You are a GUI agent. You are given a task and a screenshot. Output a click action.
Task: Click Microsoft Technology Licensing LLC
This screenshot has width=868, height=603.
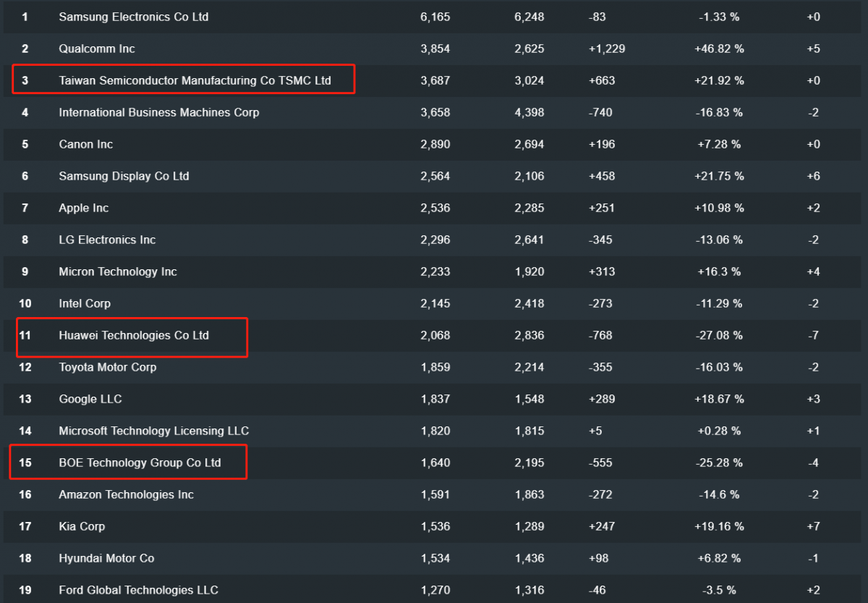[x=153, y=431]
